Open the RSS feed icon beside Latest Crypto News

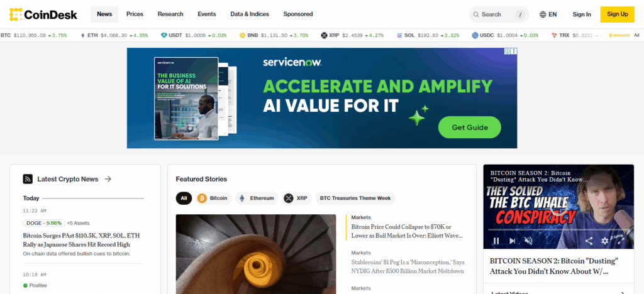tap(28, 179)
